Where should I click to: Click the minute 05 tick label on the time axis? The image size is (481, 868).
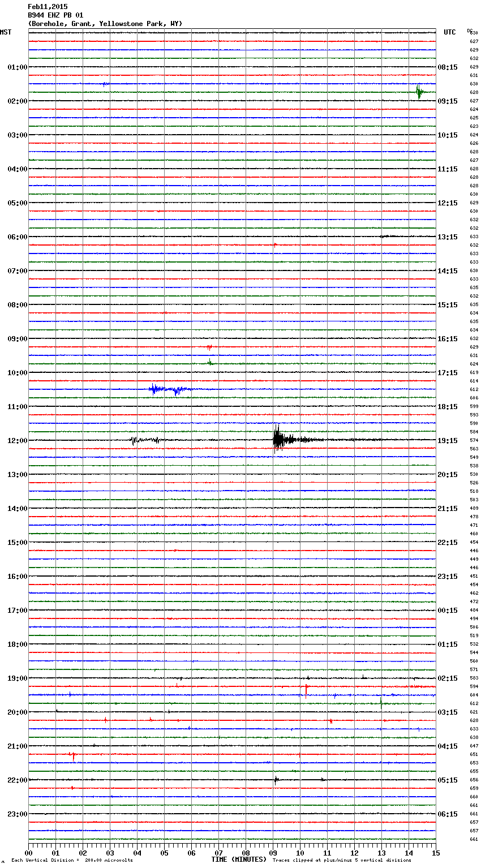pyautogui.click(x=164, y=853)
